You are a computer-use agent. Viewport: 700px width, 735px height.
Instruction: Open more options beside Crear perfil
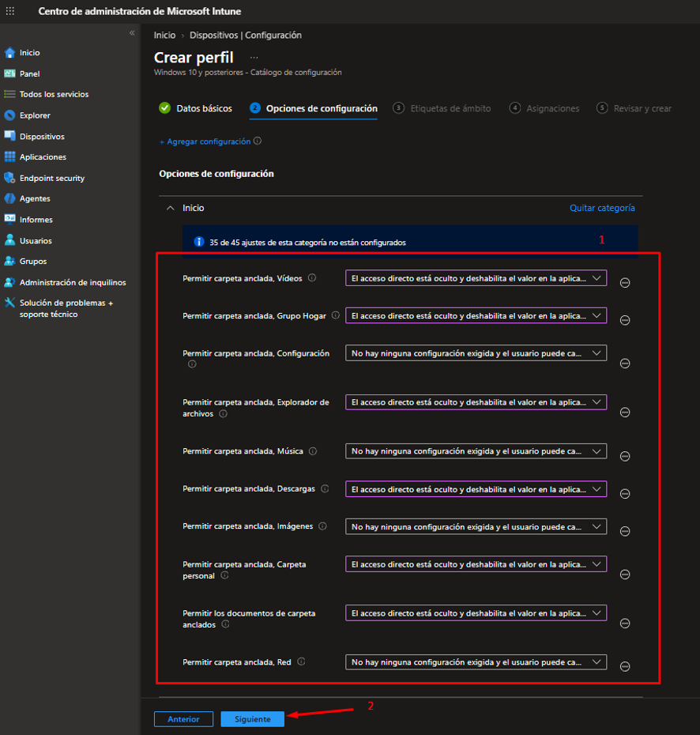point(254,58)
